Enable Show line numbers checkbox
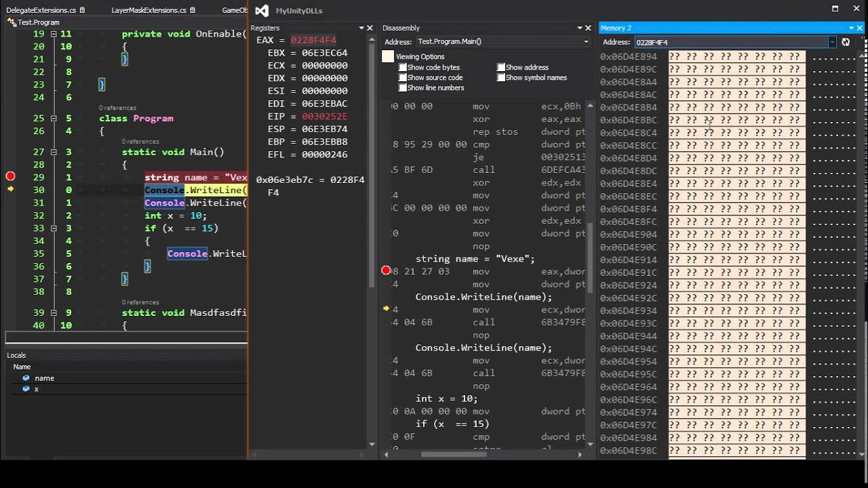 [402, 87]
